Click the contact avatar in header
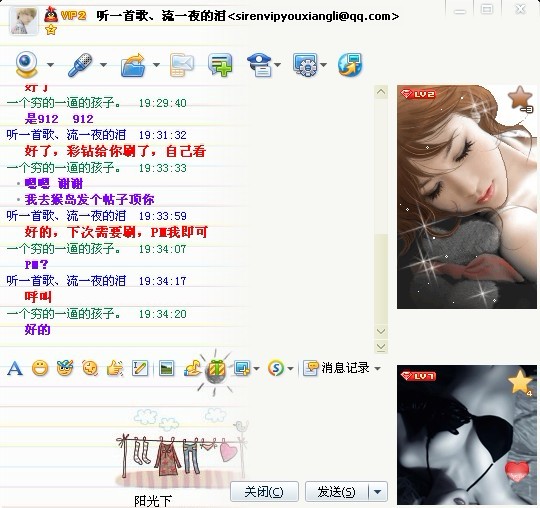The height and width of the screenshot is (508, 540). tap(23, 21)
